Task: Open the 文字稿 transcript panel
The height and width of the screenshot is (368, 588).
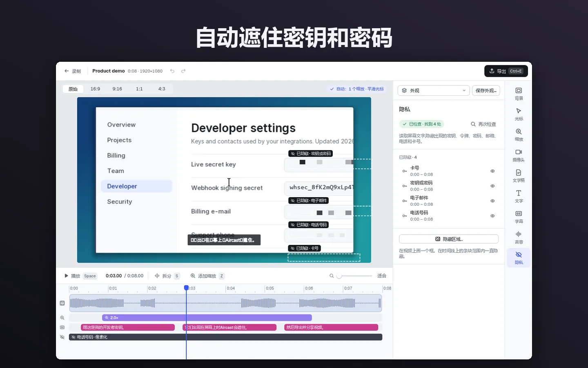Action: pyautogui.click(x=519, y=176)
